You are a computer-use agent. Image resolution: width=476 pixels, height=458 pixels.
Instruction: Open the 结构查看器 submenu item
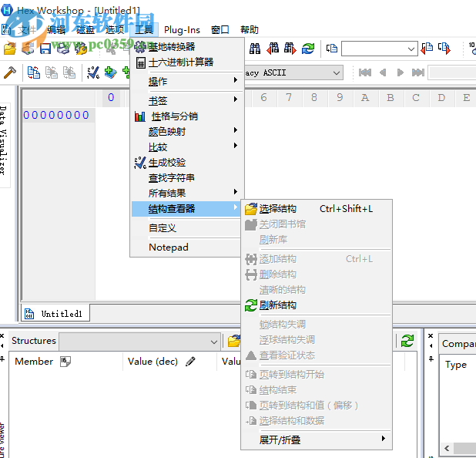(x=186, y=209)
